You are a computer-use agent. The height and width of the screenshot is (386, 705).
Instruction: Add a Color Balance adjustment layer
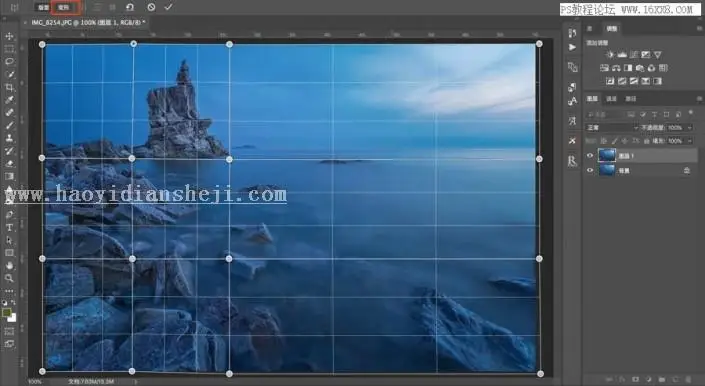pos(616,68)
